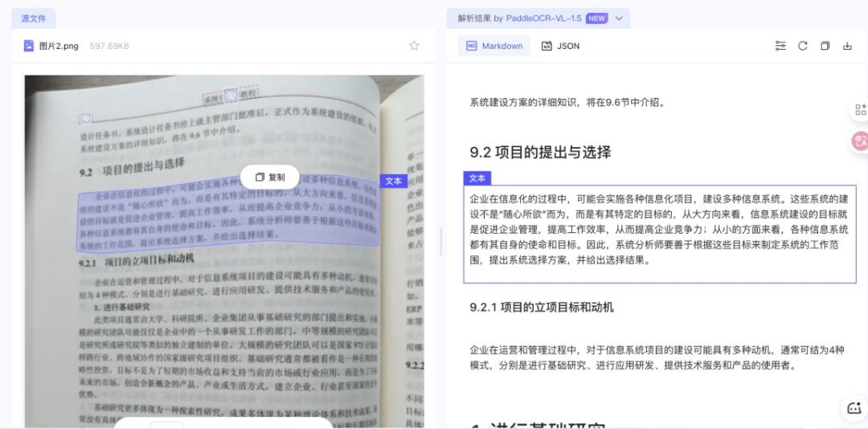
Task: Select the boxed paragraph starting 企业在信息化的过程中
Action: pos(659,234)
